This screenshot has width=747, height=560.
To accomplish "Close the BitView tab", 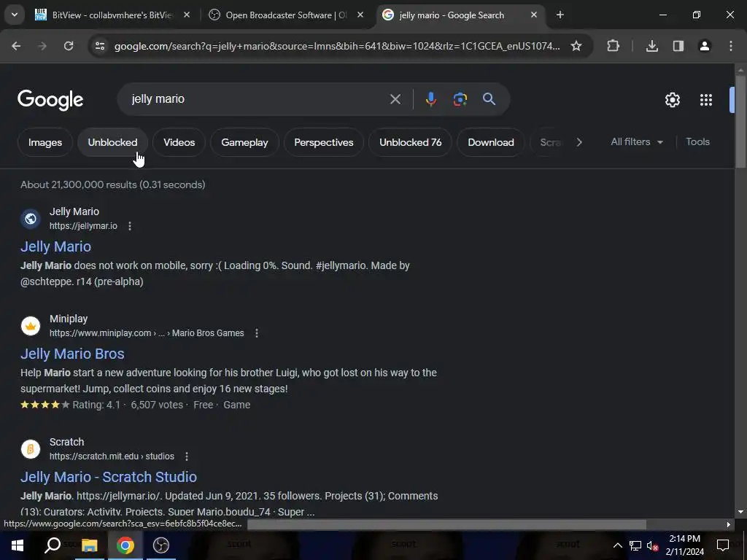I will [187, 15].
